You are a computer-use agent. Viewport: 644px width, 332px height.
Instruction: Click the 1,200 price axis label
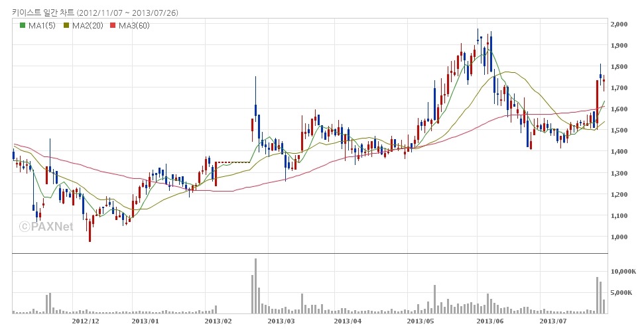[619, 195]
